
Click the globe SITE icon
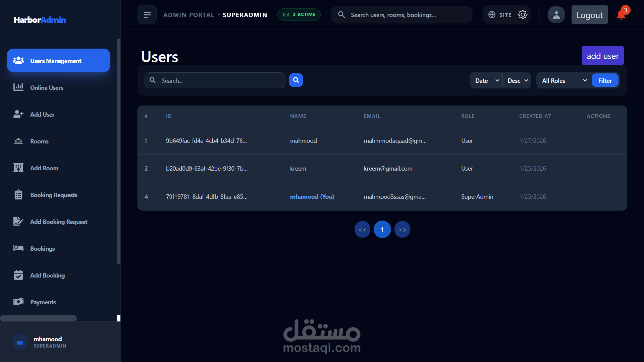click(x=492, y=15)
